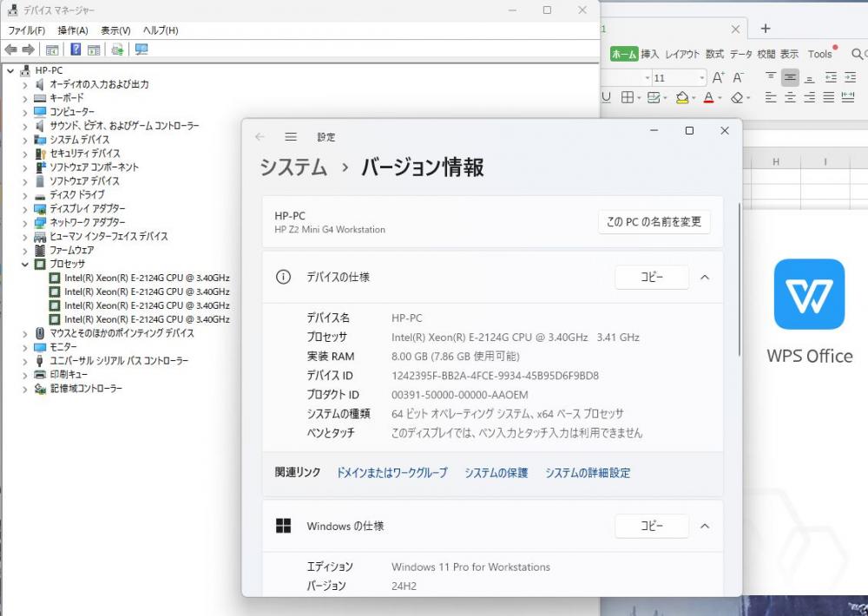Collapse the デバイスの仕様 section chevron

(x=705, y=278)
